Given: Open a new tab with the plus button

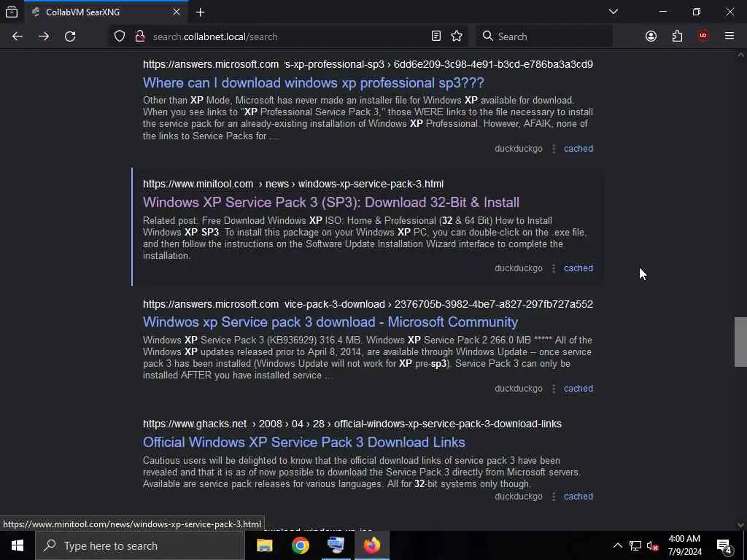Looking at the screenshot, I should click(200, 12).
